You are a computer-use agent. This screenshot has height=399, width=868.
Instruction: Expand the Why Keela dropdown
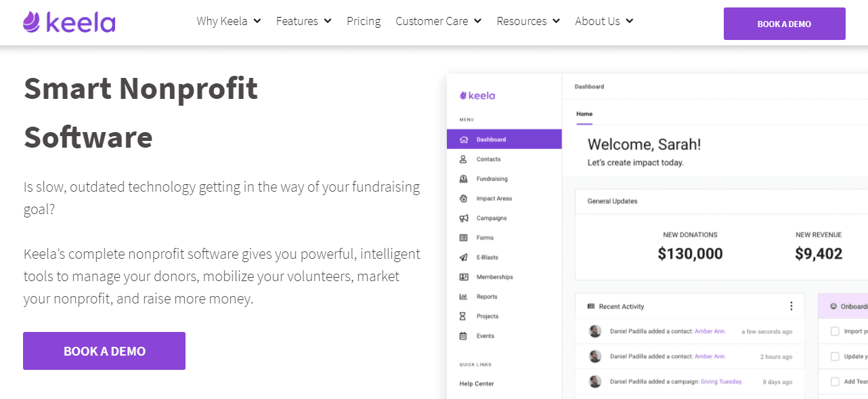[229, 21]
